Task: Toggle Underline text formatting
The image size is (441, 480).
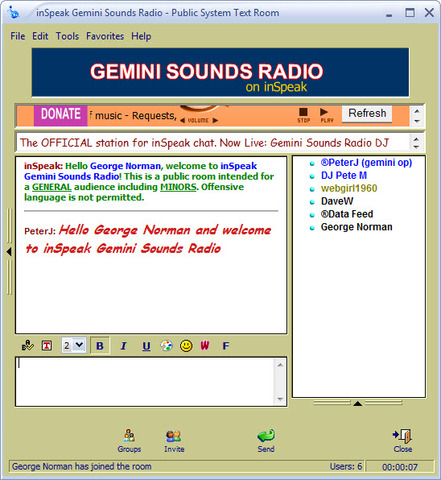Action: coord(146,346)
